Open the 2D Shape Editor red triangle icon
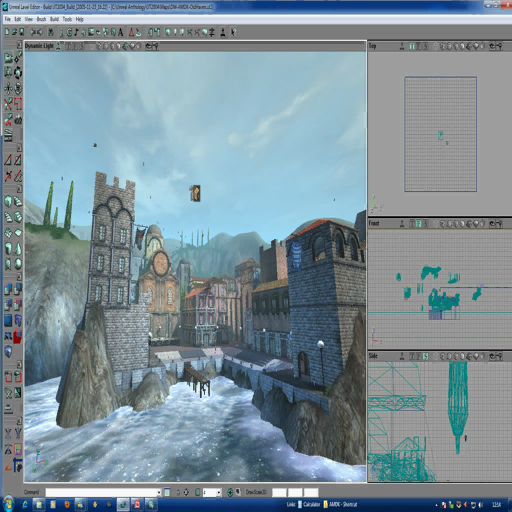 pos(132,32)
